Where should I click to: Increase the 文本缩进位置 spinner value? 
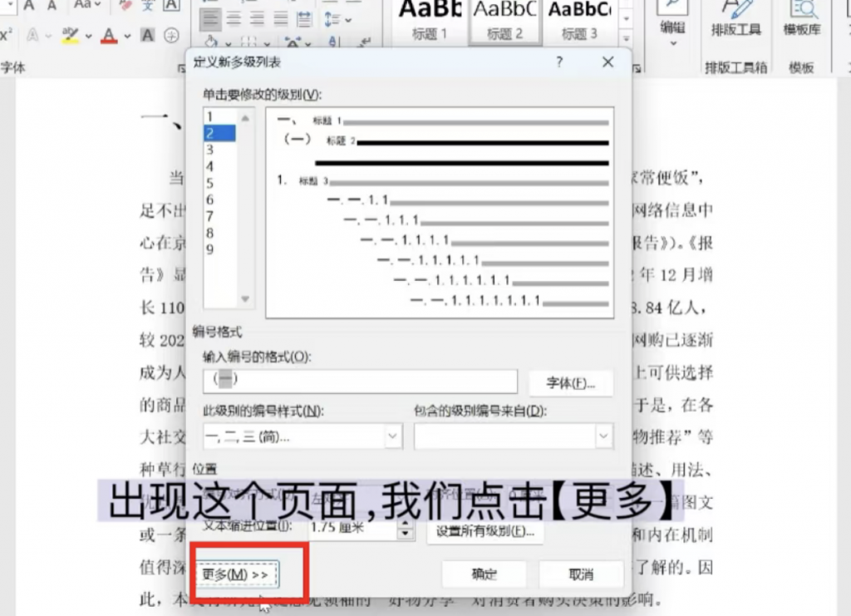point(405,523)
